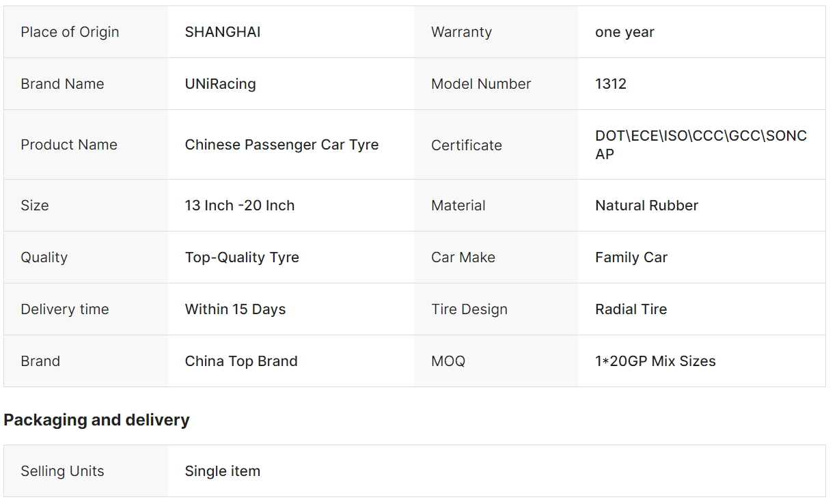Click the 'Place of Origin' label cell
This screenshot has height=504, width=839.
coord(70,32)
